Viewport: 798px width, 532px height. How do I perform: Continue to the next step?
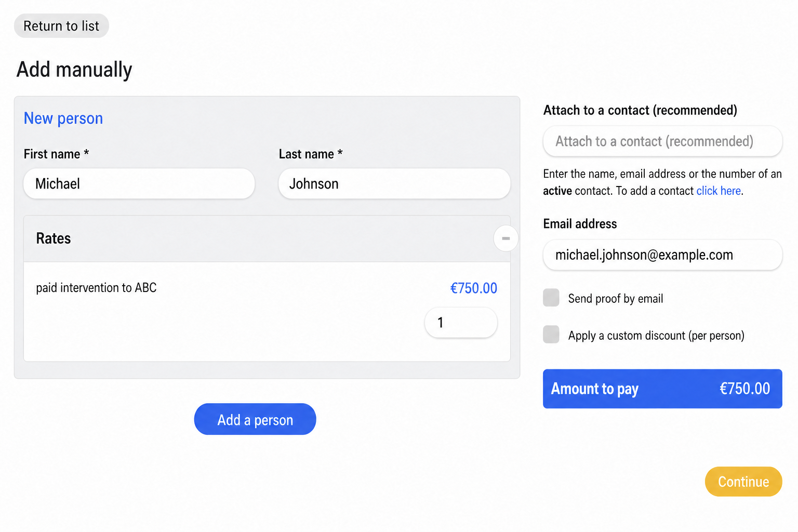coord(743,482)
